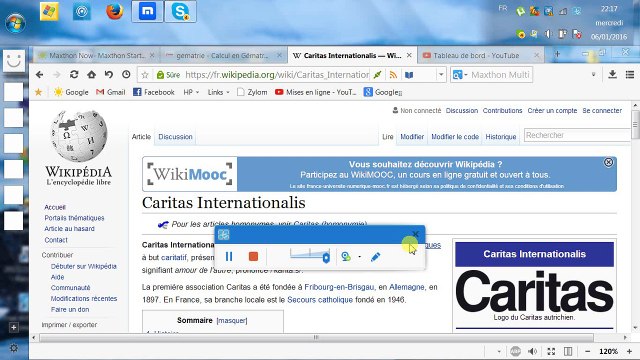Decrease page zoom with minus button
Screen dimensions: 640x360
pyautogui.click(x=587, y=351)
